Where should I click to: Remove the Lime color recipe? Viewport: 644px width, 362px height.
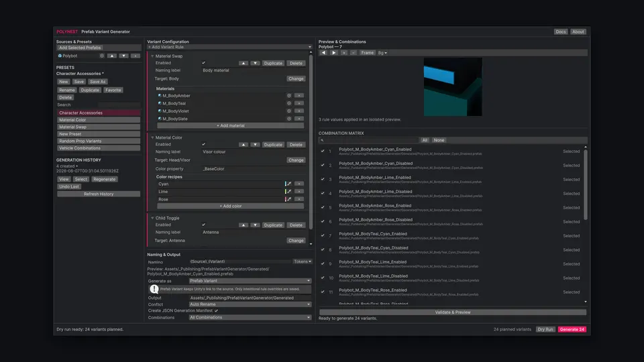[x=299, y=192]
